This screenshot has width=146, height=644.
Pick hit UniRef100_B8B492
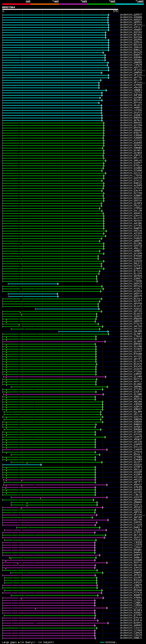(131, 118)
